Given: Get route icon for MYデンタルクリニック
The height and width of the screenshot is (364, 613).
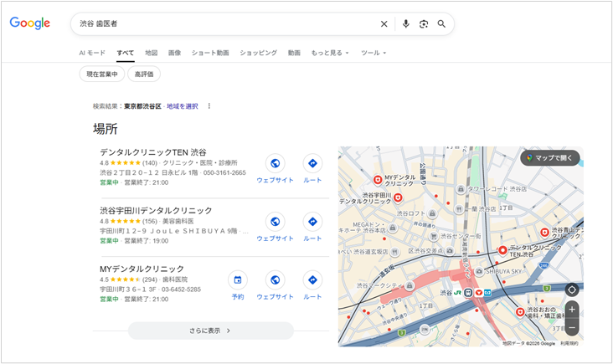Looking at the screenshot, I should point(312,279).
